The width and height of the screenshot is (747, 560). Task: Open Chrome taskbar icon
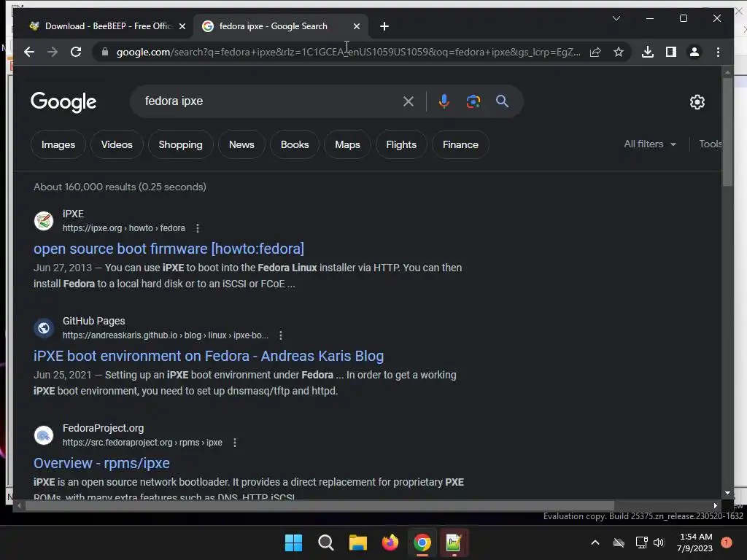pos(422,542)
